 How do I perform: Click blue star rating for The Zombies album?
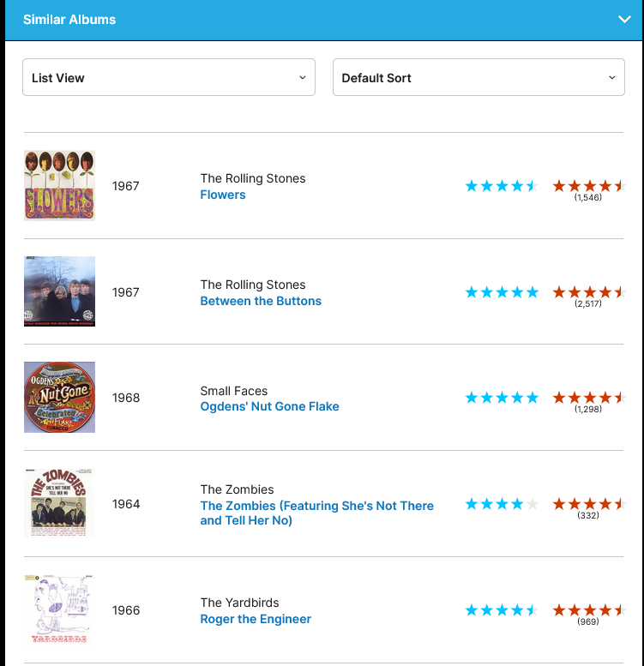tap(502, 504)
